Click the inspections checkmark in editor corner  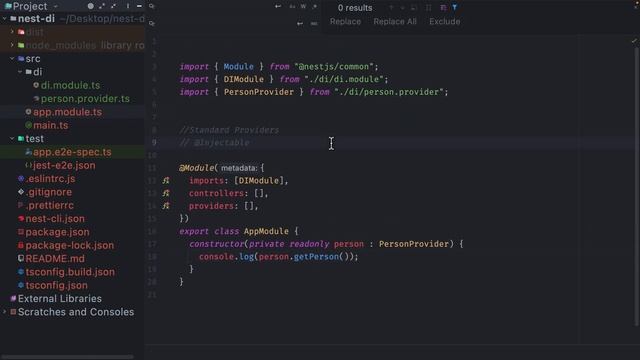[x=634, y=41]
